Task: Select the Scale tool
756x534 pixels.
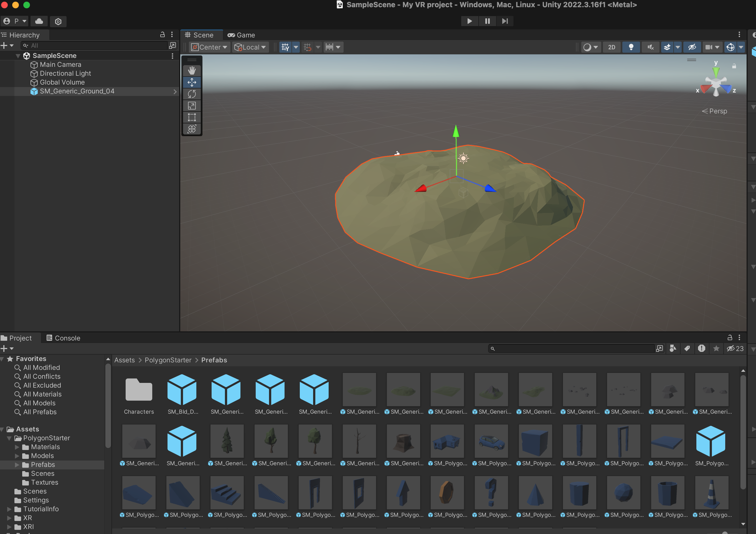Action: (x=192, y=106)
